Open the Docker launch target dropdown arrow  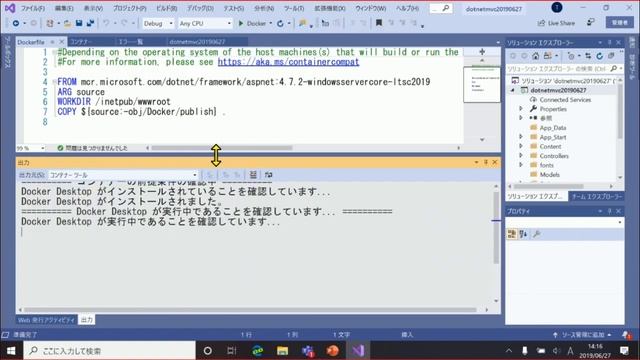click(x=271, y=23)
